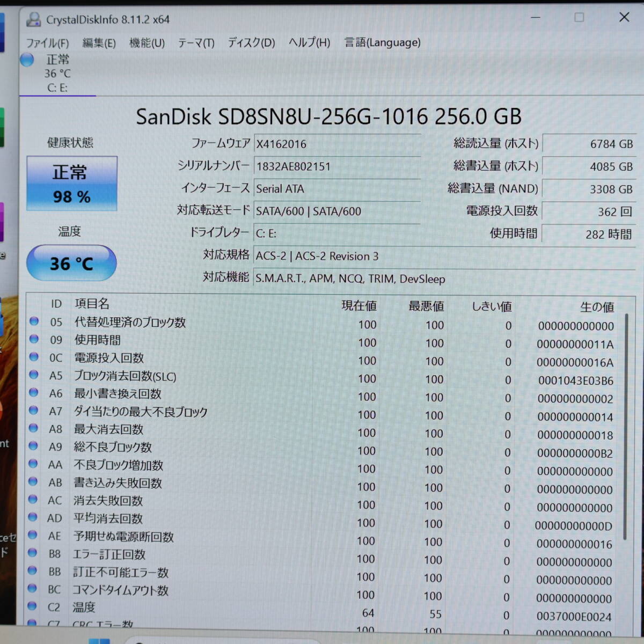644x644 pixels.
Task: Click the Windows Start button on taskbar
Action: point(99,641)
